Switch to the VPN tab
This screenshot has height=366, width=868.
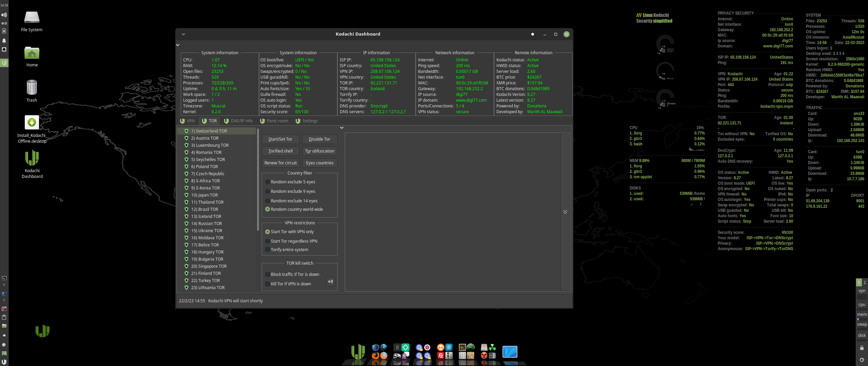tap(188, 121)
